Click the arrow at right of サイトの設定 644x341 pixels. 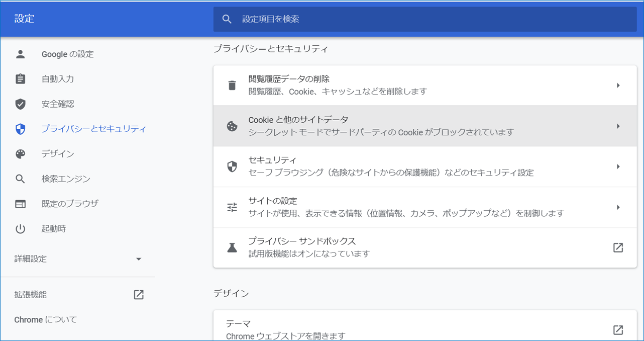pyautogui.click(x=618, y=207)
